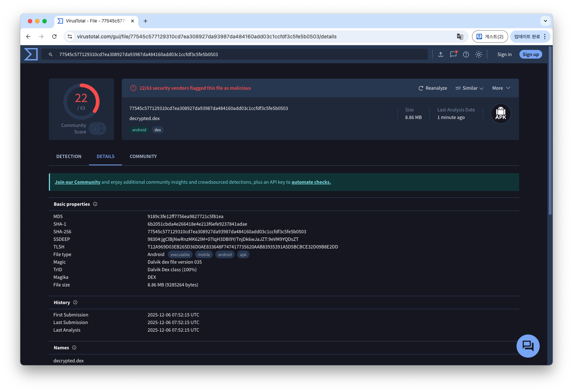Screen dimensions: 573x392
Task: Click the upload file icon
Action: click(x=441, y=55)
